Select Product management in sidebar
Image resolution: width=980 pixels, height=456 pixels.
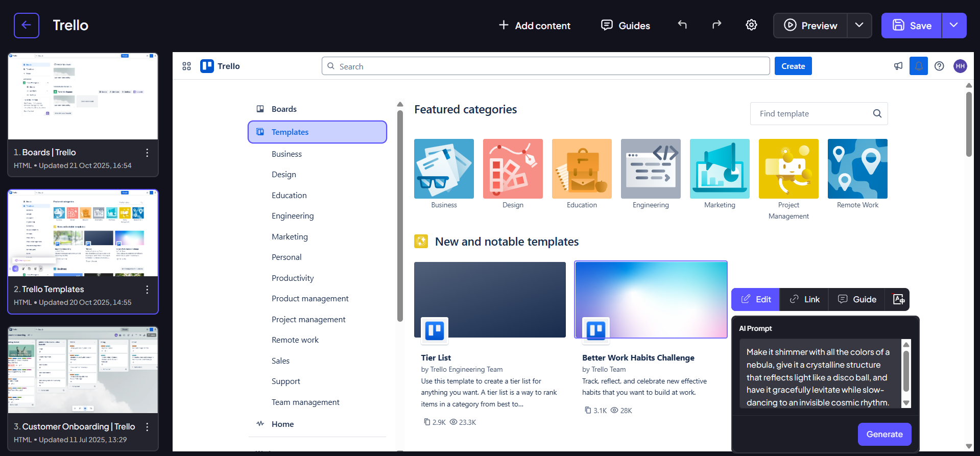click(x=310, y=298)
